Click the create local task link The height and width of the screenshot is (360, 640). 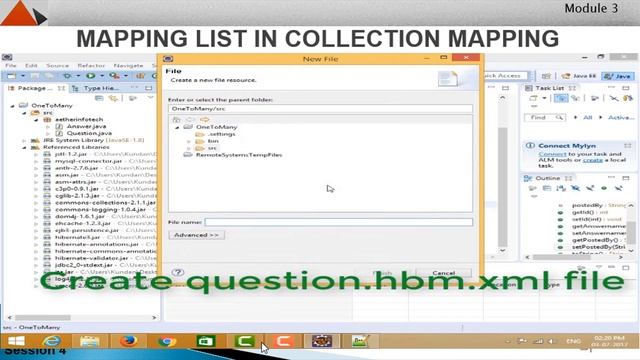coord(593,160)
